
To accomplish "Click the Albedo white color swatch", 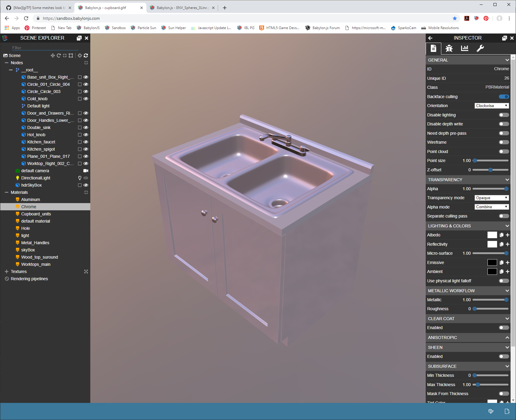I will pyautogui.click(x=492, y=235).
